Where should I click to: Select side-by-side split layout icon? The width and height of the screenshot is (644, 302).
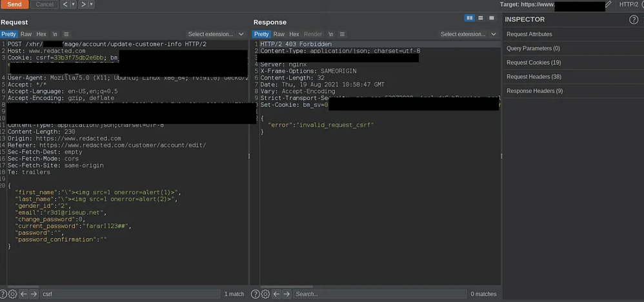coord(469,18)
